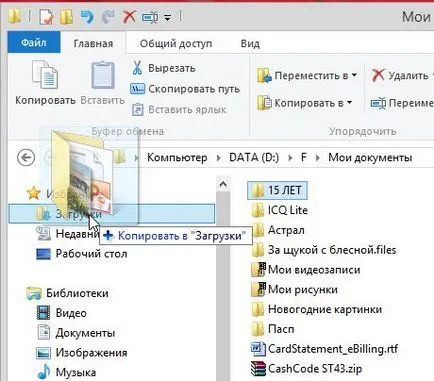Click the navigation pane scroll up arrow

pos(223,184)
